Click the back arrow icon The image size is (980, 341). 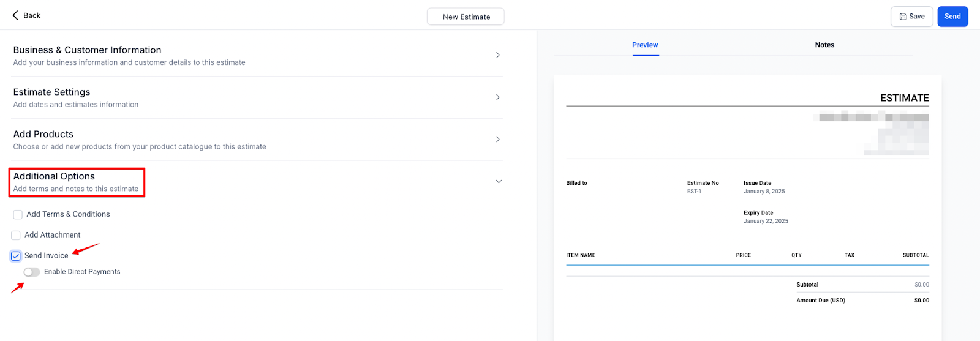click(15, 15)
